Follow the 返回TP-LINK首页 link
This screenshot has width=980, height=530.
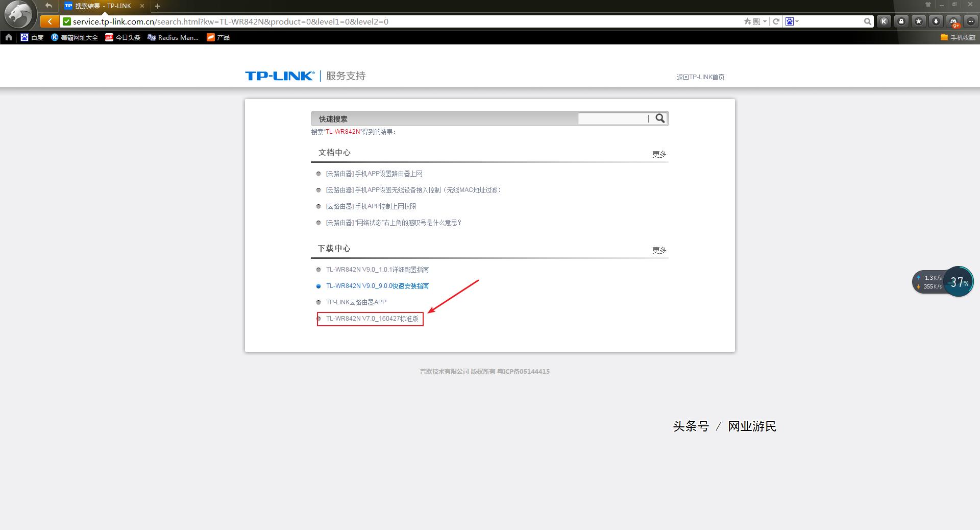click(x=700, y=77)
